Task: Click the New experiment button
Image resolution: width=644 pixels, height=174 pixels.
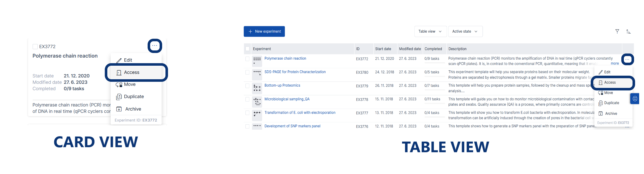Action: click(264, 31)
